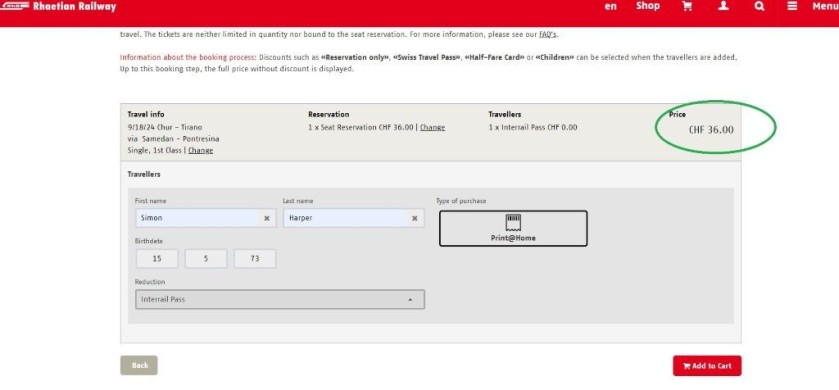Click Change link next to Seat Reservation
839x390 pixels.
coord(432,127)
